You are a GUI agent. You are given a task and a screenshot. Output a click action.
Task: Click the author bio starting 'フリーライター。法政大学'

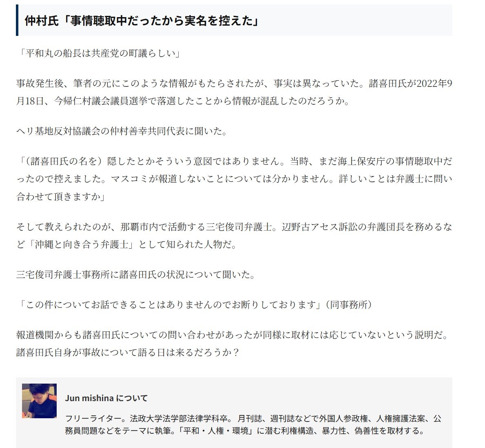(253, 424)
